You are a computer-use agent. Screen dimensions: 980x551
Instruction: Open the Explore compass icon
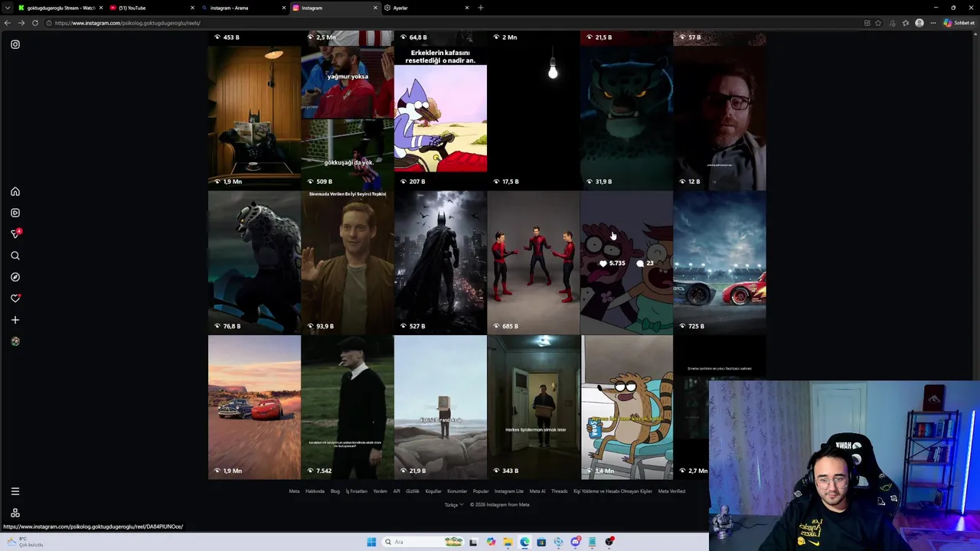[15, 277]
